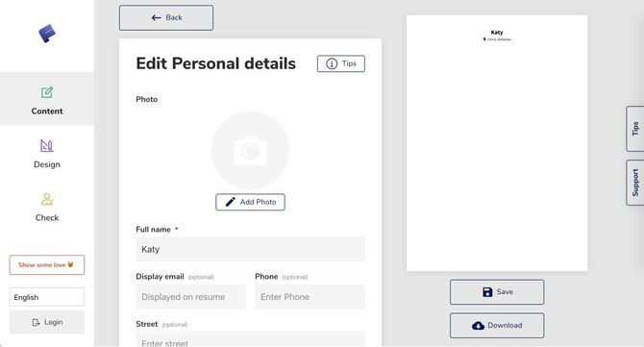Click the Full name field containing Katy

coord(250,249)
